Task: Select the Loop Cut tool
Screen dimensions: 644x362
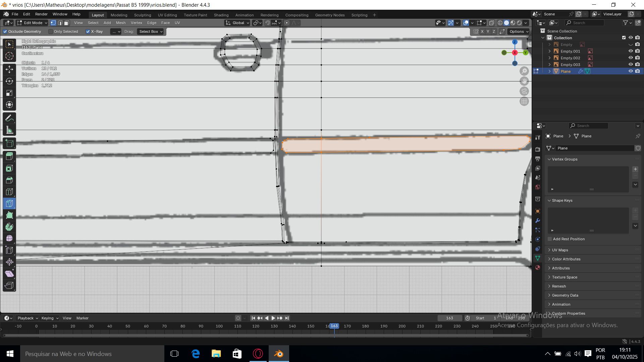Action: pos(9,192)
